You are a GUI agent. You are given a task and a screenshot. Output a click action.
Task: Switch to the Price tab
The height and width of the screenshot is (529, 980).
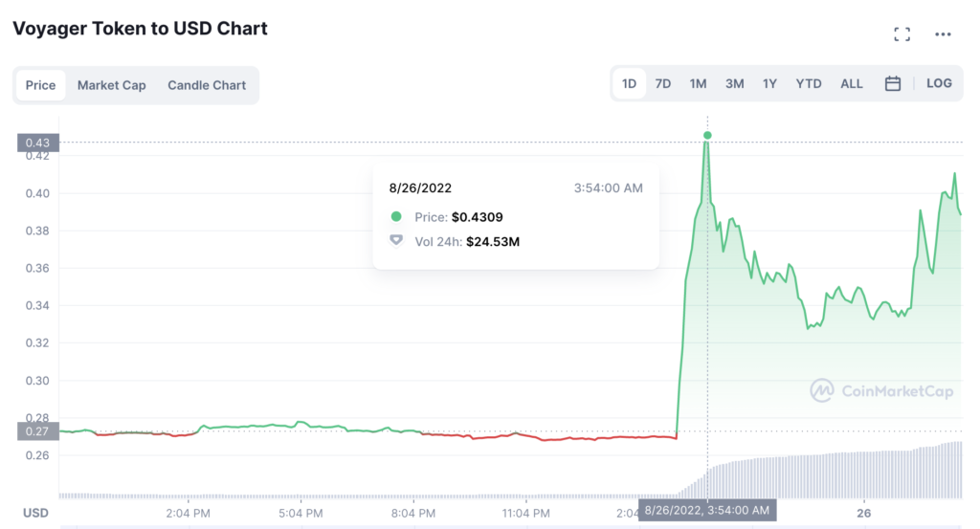[40, 85]
